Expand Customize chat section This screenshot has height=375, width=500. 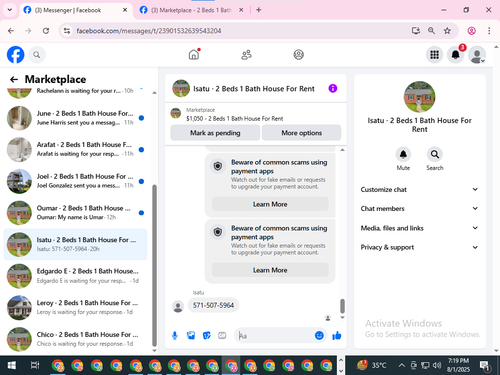pos(419,189)
